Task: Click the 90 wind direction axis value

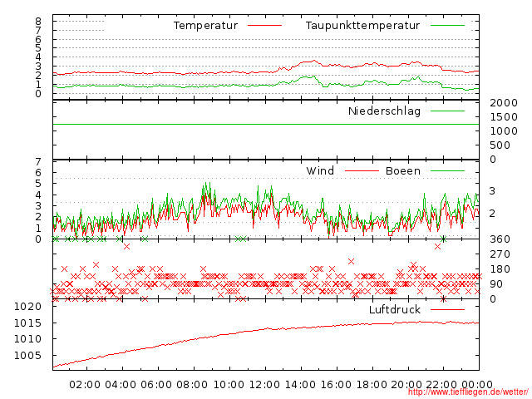Action: click(x=496, y=284)
